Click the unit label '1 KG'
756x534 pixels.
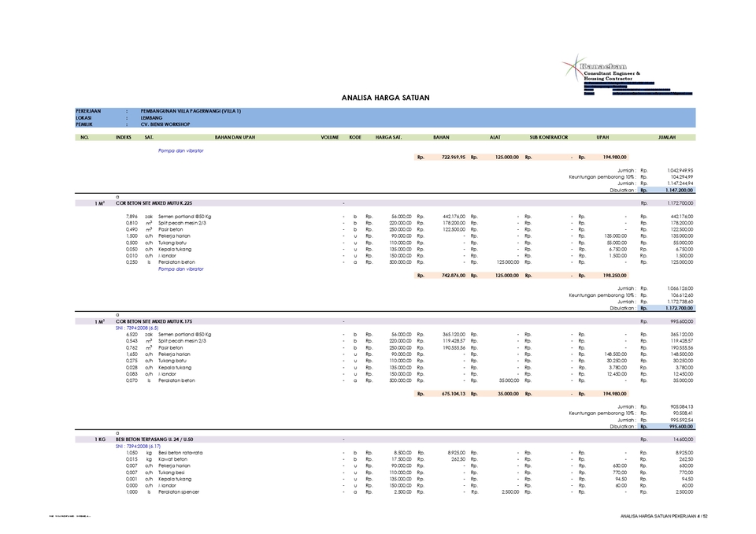100,439
